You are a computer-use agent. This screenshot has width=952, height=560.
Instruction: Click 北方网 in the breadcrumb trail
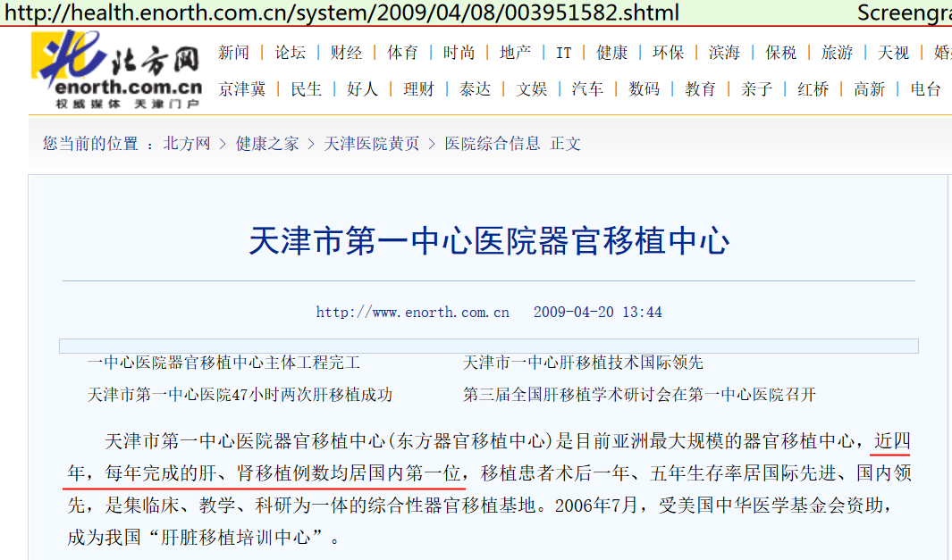pos(186,144)
